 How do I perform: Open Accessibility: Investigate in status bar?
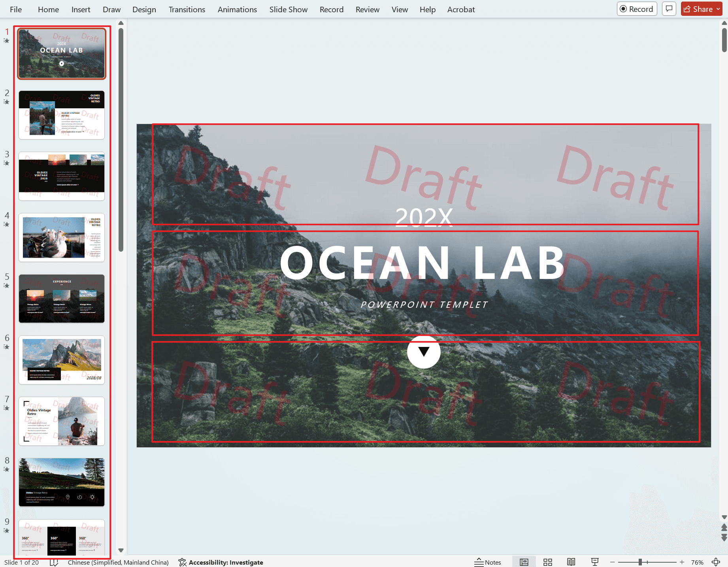[x=221, y=562]
